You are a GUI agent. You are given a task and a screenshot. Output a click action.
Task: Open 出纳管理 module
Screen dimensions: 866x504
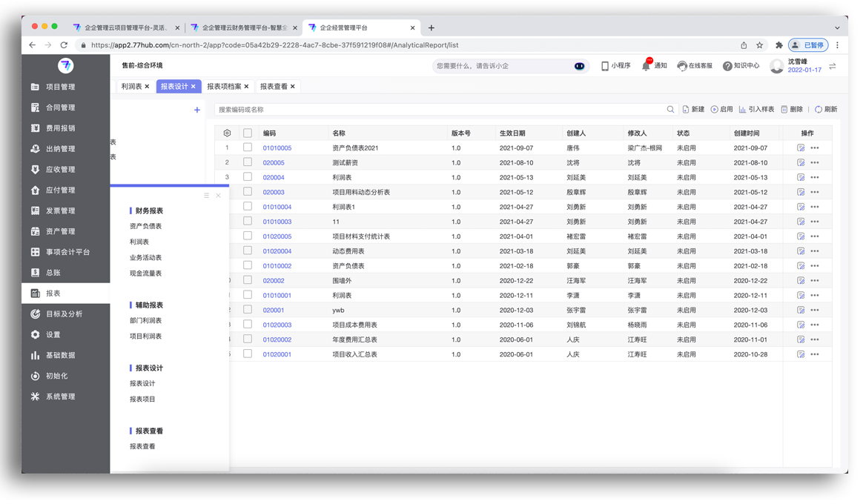click(61, 149)
